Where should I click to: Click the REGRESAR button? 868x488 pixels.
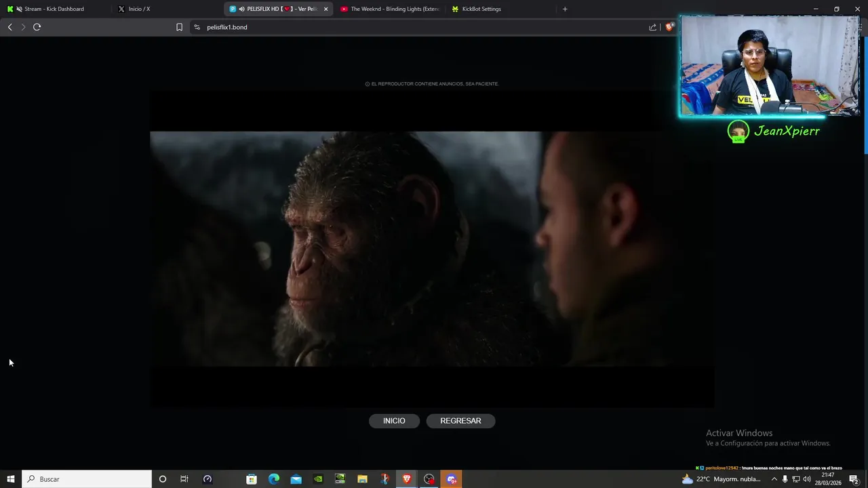[x=460, y=421]
